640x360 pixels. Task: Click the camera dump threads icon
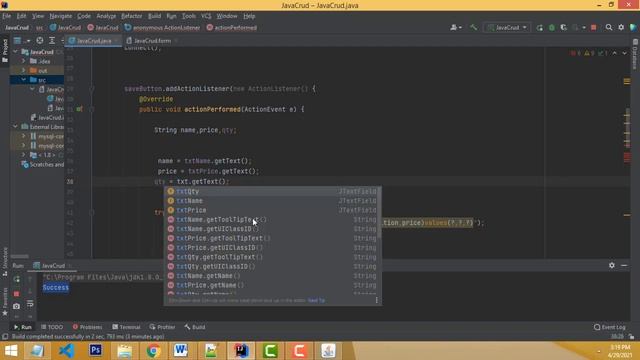point(16,306)
